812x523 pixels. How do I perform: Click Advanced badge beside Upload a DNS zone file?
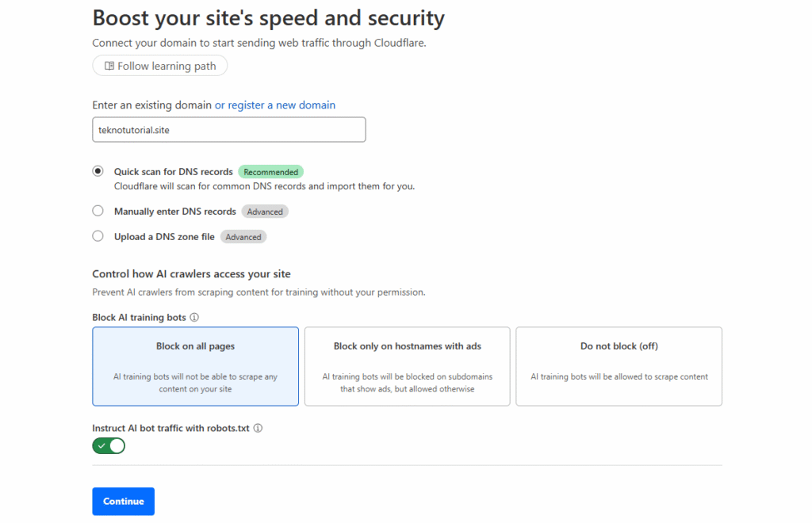point(243,237)
